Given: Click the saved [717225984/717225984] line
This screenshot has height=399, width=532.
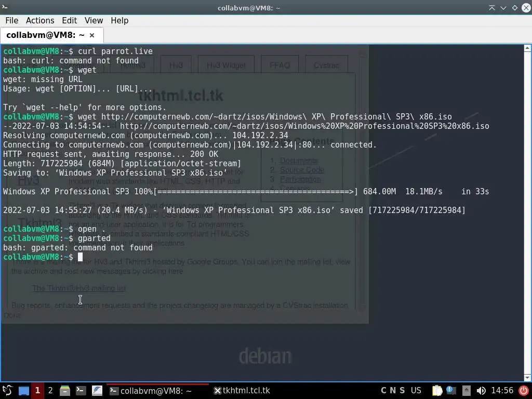Looking at the screenshot, I should click(x=234, y=210).
